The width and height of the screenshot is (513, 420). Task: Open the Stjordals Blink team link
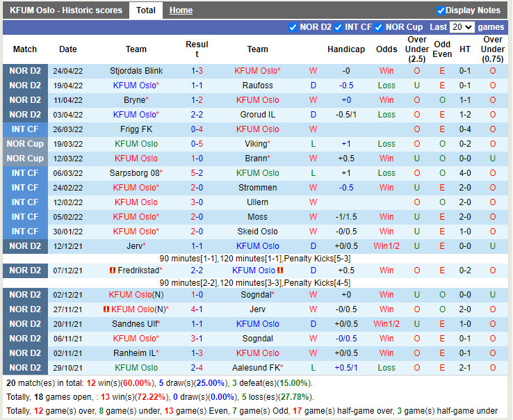[x=136, y=71]
